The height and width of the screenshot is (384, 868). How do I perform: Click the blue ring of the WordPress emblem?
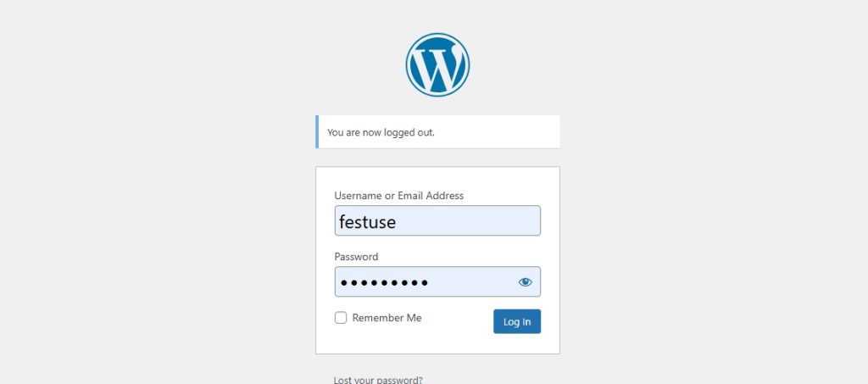tap(437, 35)
